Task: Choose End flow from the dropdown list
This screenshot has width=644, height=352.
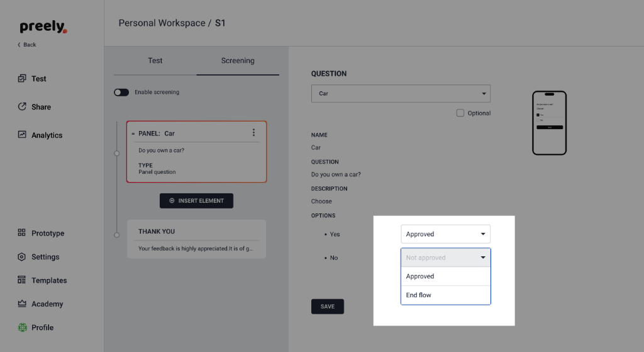Action: pos(446,295)
